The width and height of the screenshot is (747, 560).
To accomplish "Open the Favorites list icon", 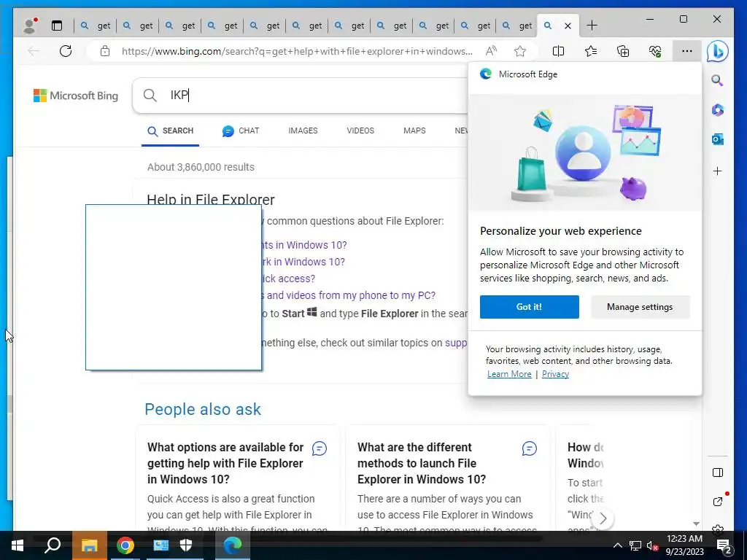I will (591, 51).
